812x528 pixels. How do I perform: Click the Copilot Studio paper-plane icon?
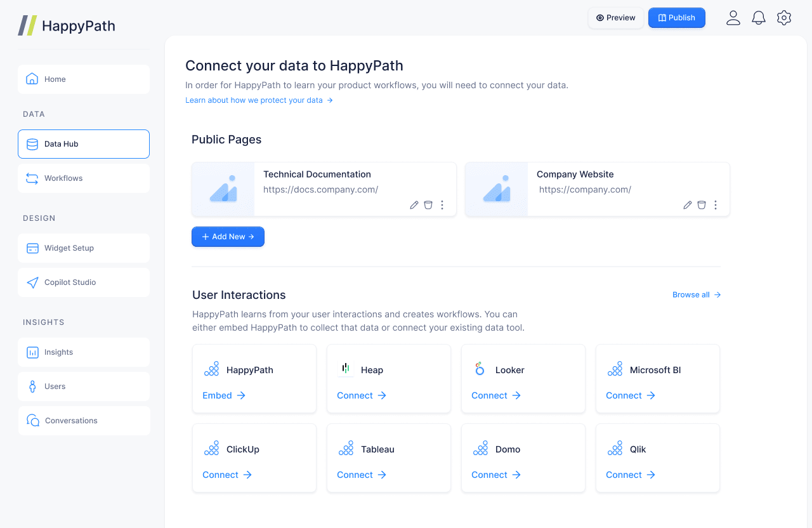[32, 282]
